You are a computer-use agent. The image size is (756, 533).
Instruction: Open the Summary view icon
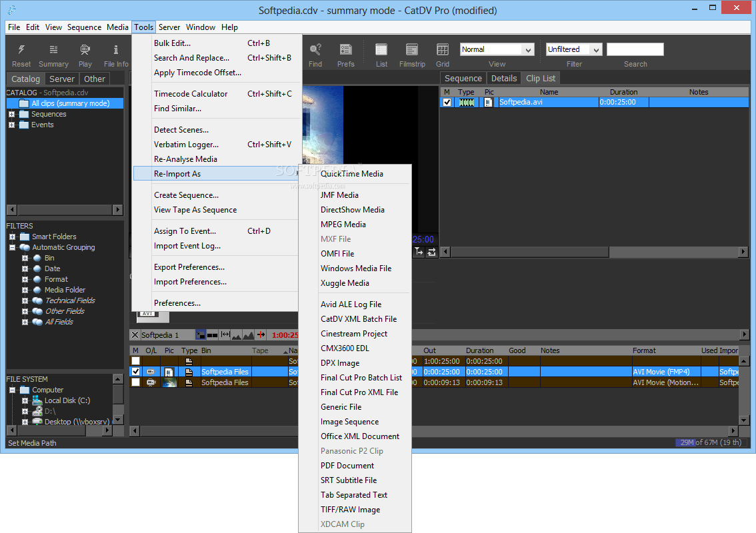click(x=53, y=50)
